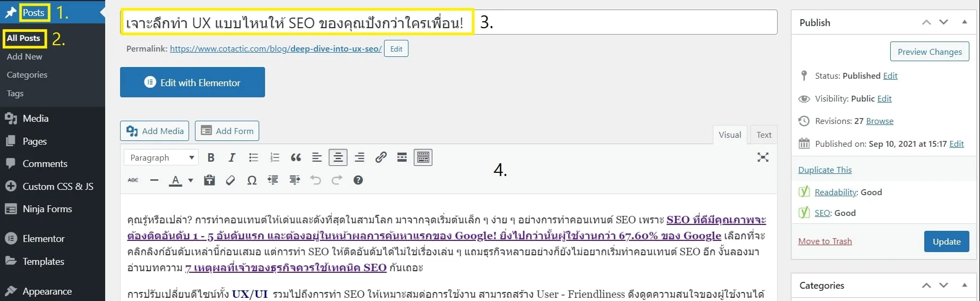Screen dimensions: 980x301
Task: Edit the permalink slug
Action: 396,48
